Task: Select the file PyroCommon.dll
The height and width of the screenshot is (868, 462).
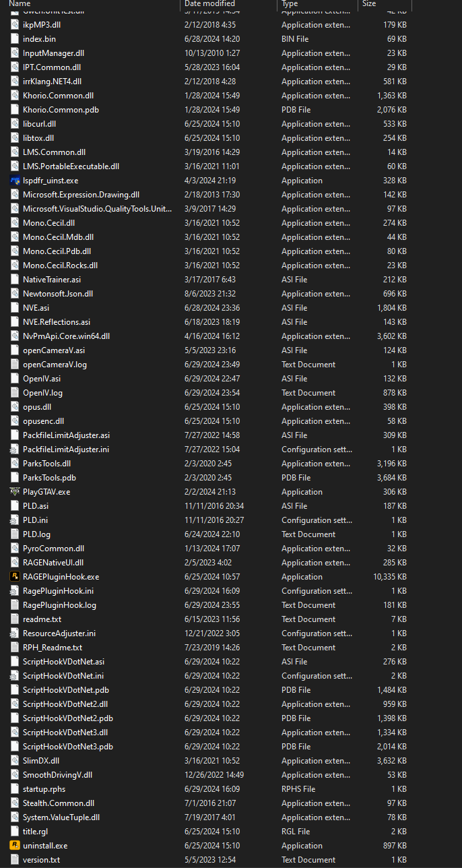Action: click(x=54, y=549)
